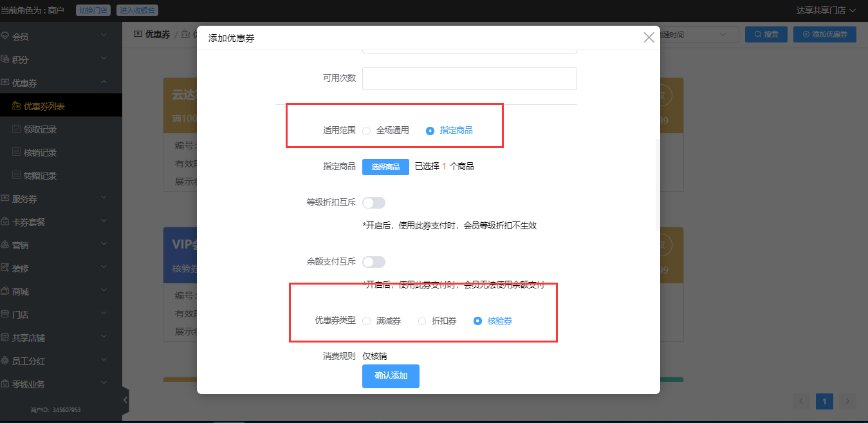868x423 pixels.
Task: Click the 可用次数 input field
Action: click(x=470, y=79)
